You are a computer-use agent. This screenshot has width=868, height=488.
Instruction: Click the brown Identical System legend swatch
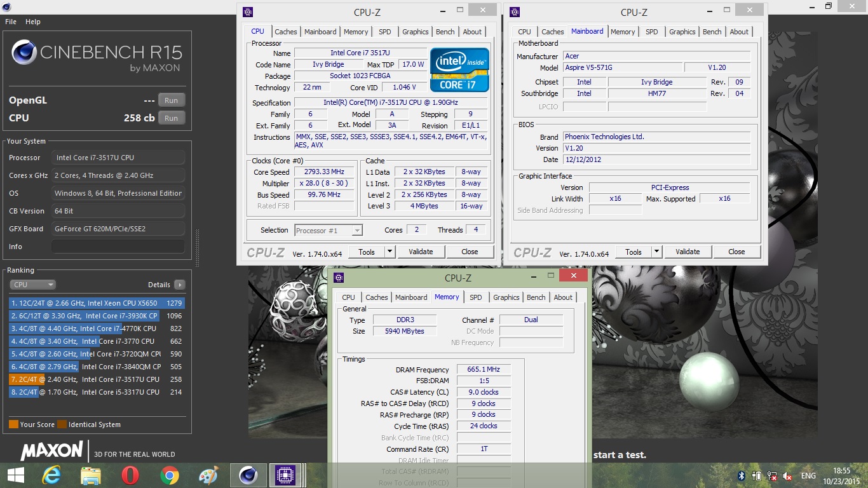pos(62,424)
